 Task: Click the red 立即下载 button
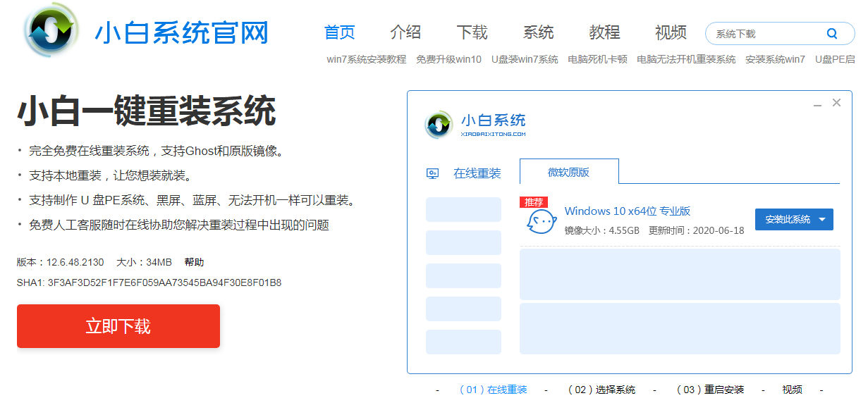pos(118,326)
